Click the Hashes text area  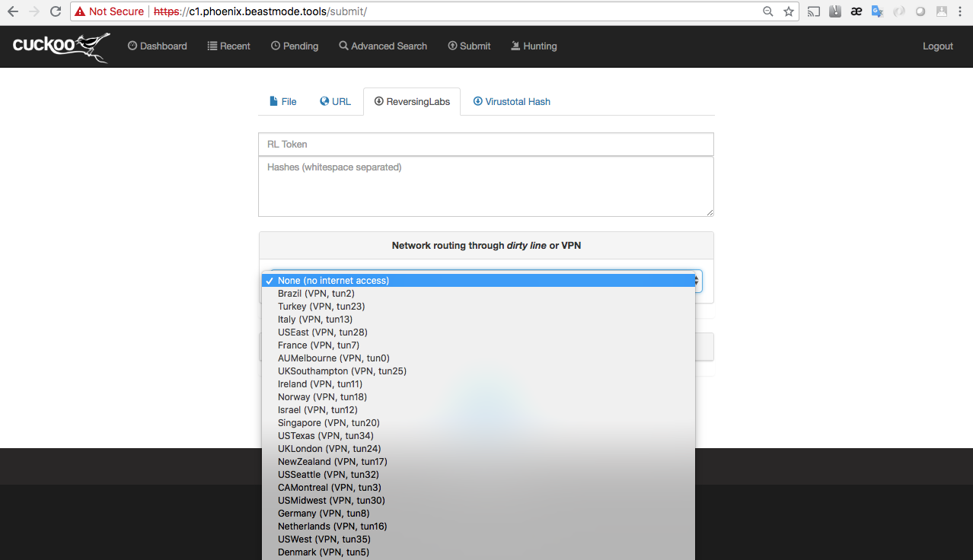[486, 186]
